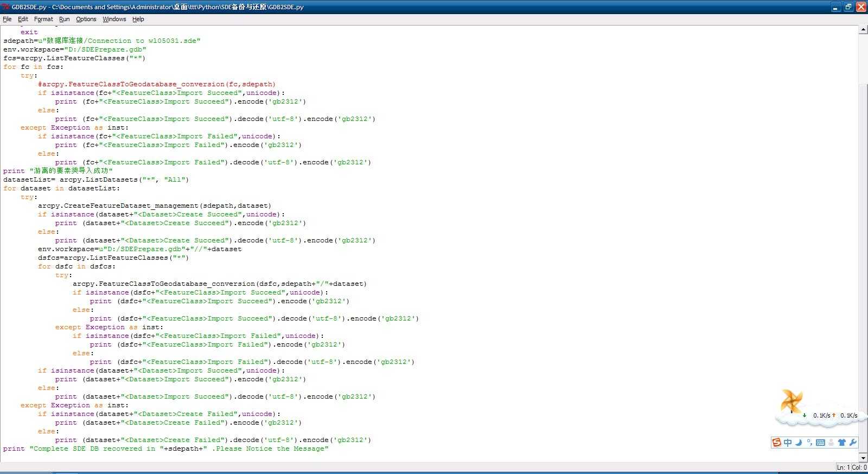
Task: Click the IDLE feather icon in the title bar
Action: tap(6, 7)
